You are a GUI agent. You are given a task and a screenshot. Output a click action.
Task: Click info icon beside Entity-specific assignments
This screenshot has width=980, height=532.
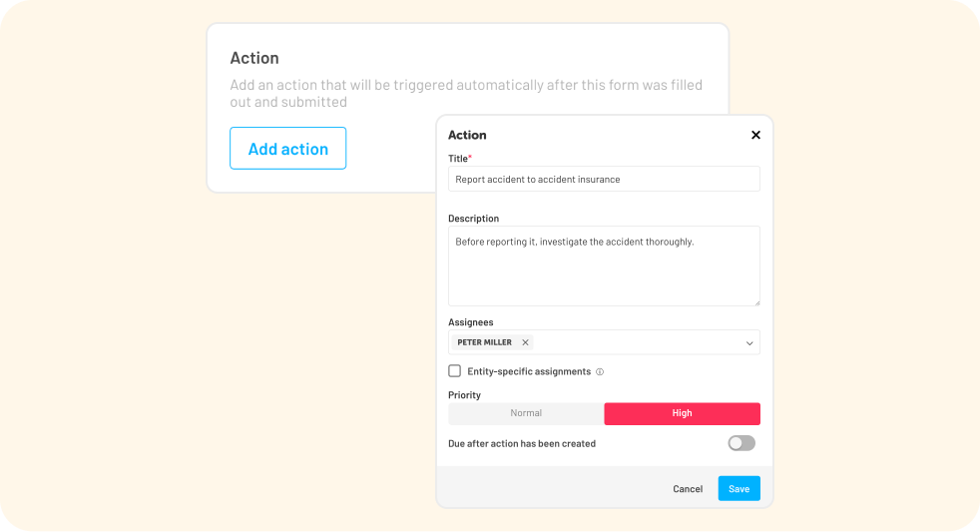click(x=600, y=371)
